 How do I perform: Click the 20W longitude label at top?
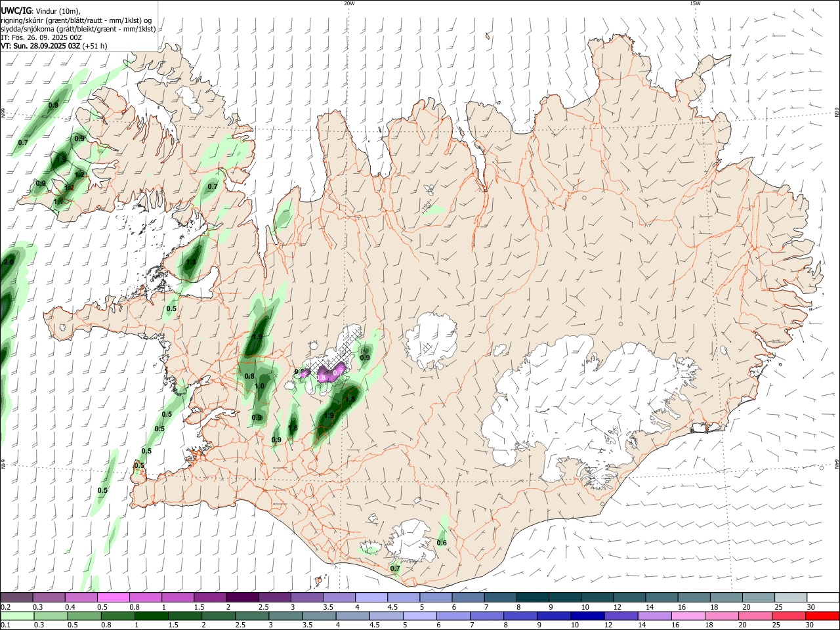349,3
